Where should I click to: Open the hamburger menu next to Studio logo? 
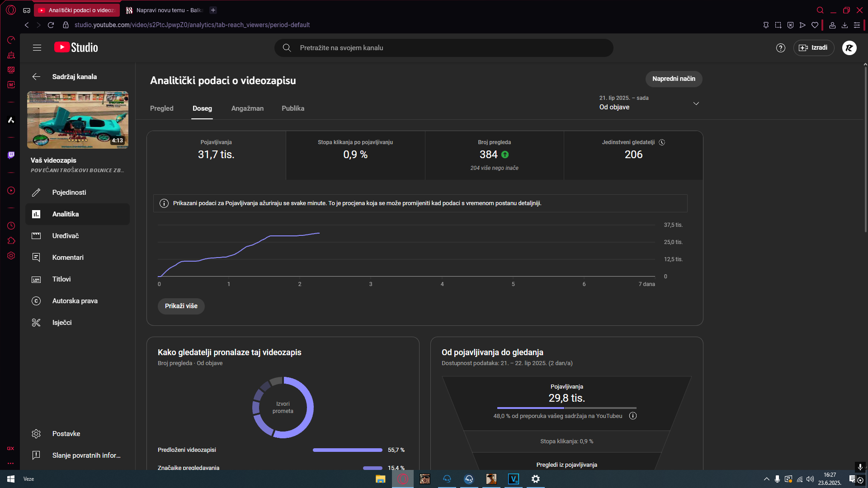pyautogui.click(x=37, y=48)
